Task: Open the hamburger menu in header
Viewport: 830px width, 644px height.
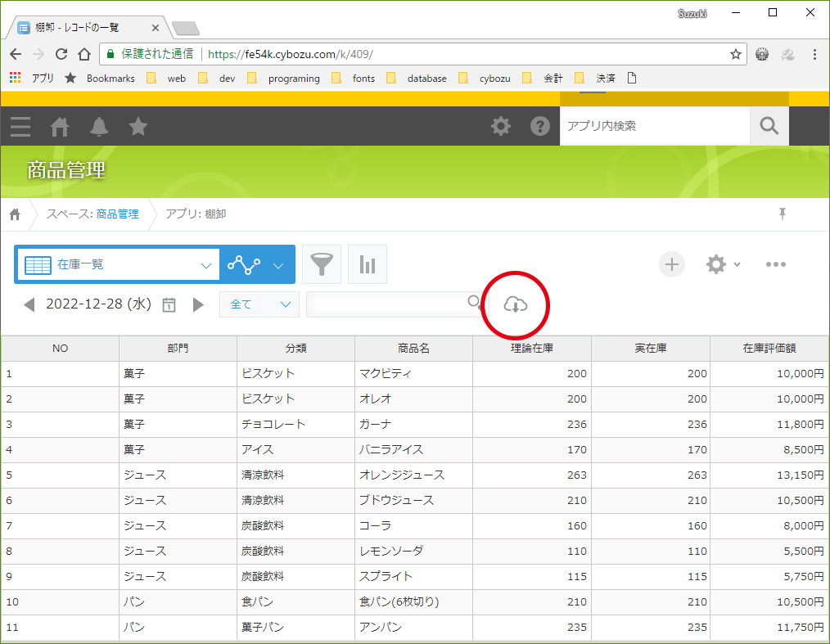Action: pyautogui.click(x=20, y=127)
